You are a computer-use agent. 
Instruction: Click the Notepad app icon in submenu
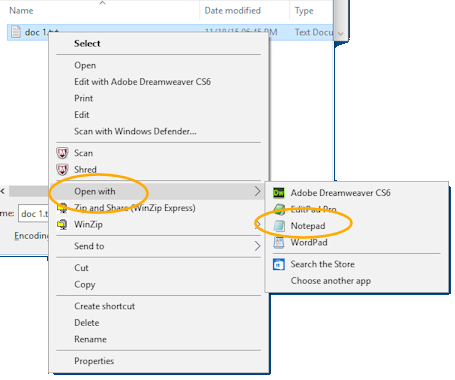pos(279,226)
